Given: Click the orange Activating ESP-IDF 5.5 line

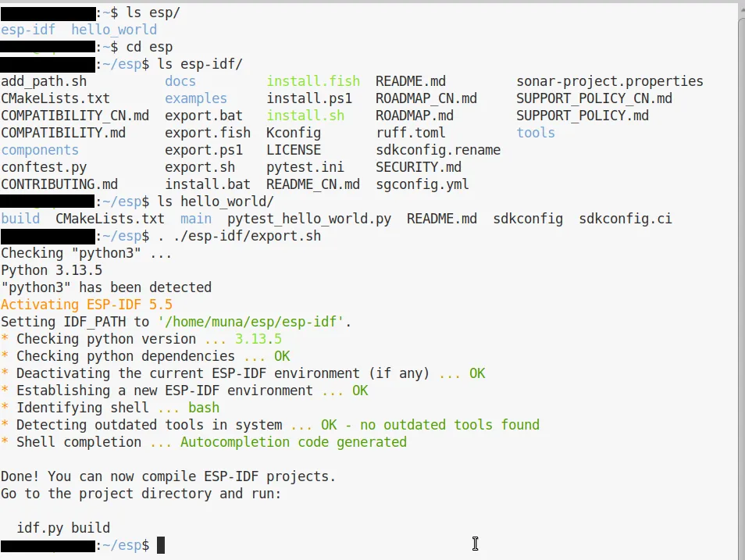Looking at the screenshot, I should click(x=87, y=305).
